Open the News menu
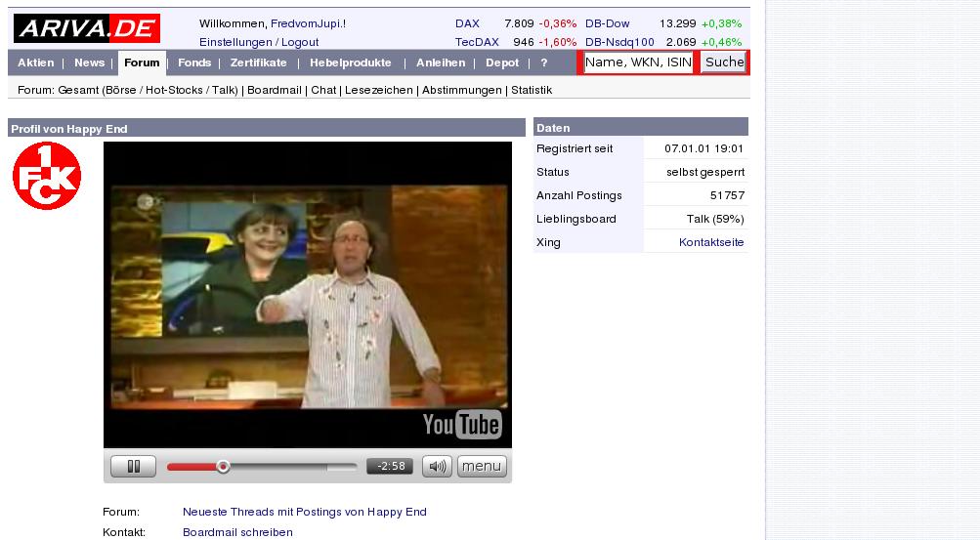 [89, 62]
